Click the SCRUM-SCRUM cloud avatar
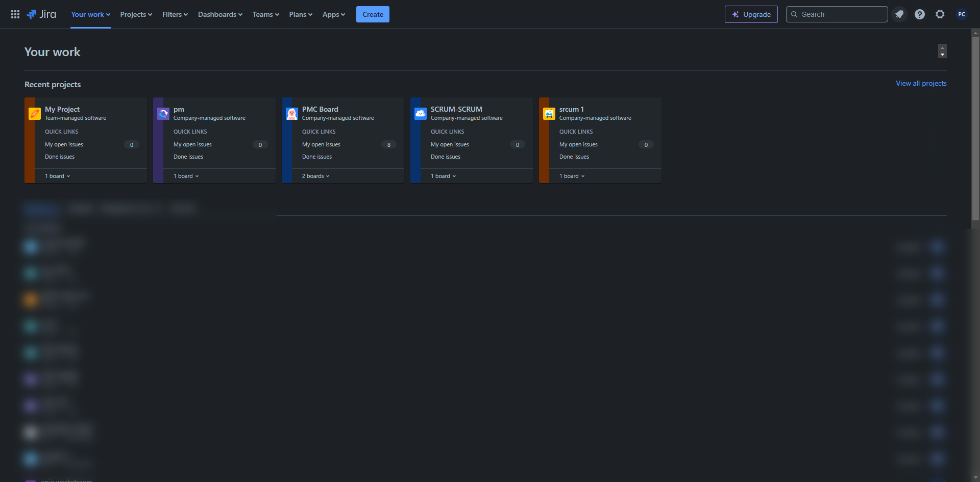Screen dimensions: 980x482 coord(421,114)
